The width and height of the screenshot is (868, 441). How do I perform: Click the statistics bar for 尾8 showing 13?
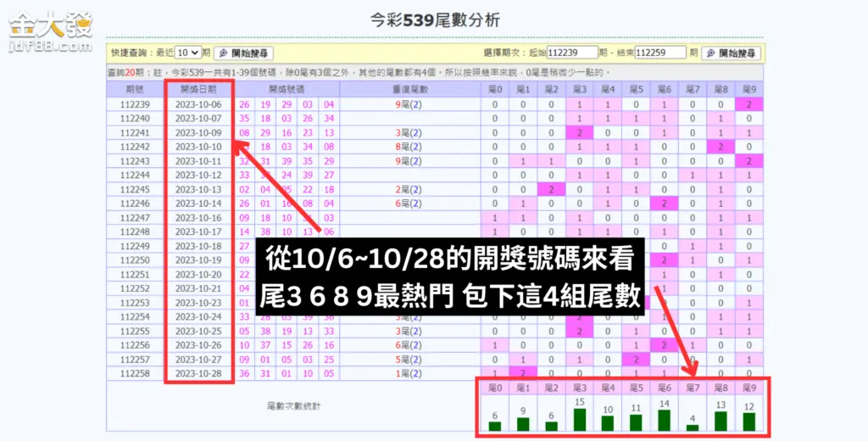[721, 421]
